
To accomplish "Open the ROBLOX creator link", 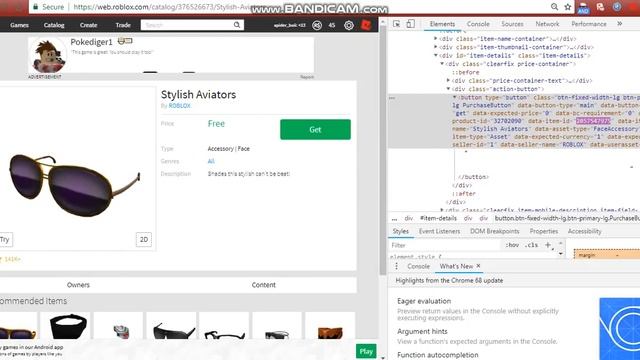I will [x=180, y=106].
